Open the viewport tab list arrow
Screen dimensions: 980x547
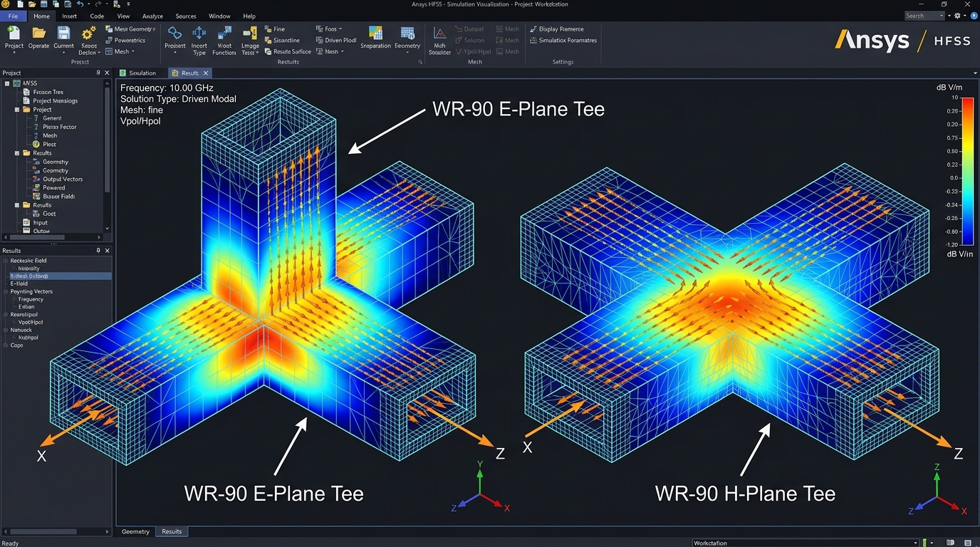[975, 73]
